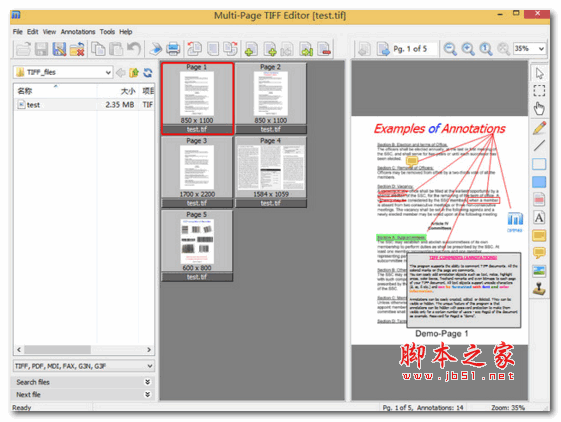Click file list horizontal scrollbar left arrow
Viewport: 561px width, 422px height.
(19, 349)
